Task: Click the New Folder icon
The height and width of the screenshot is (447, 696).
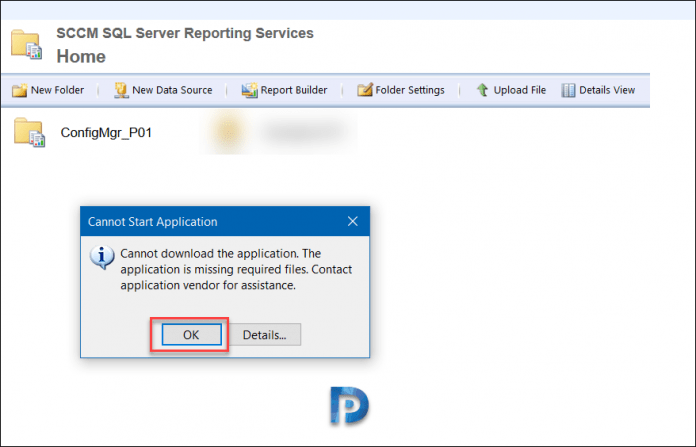Action: coord(20,90)
